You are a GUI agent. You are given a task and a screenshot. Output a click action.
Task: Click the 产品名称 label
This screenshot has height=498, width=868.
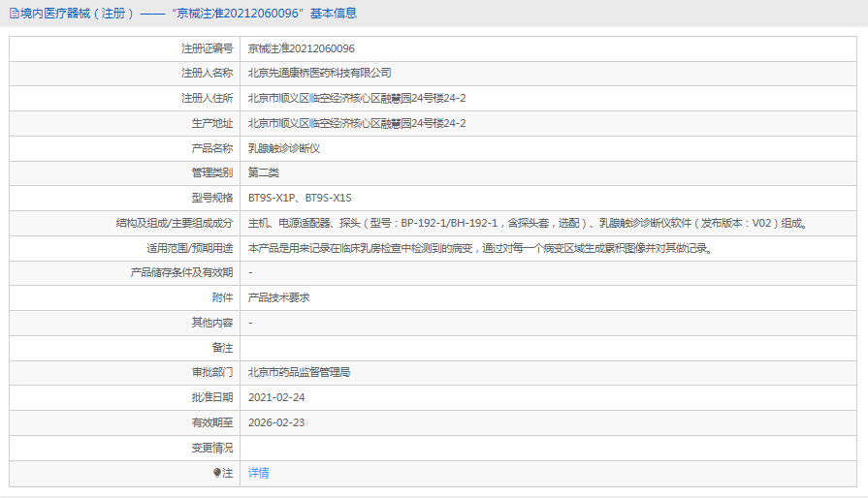212,148
